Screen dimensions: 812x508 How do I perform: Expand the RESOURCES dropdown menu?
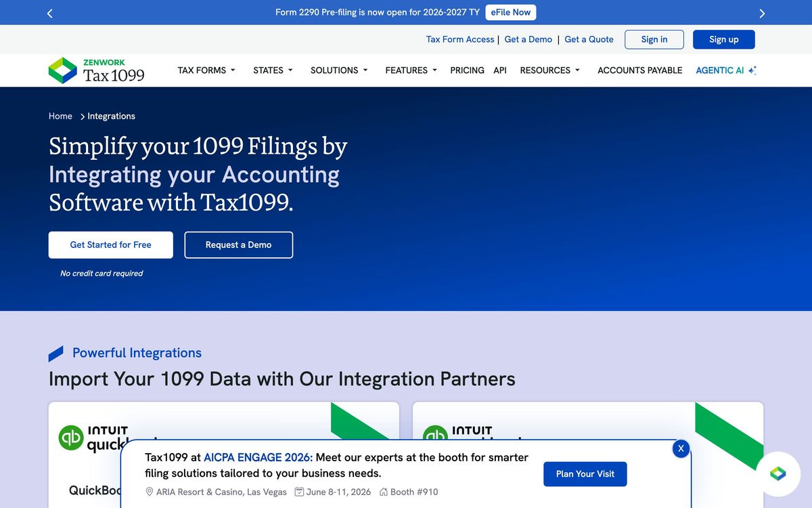pyautogui.click(x=550, y=70)
